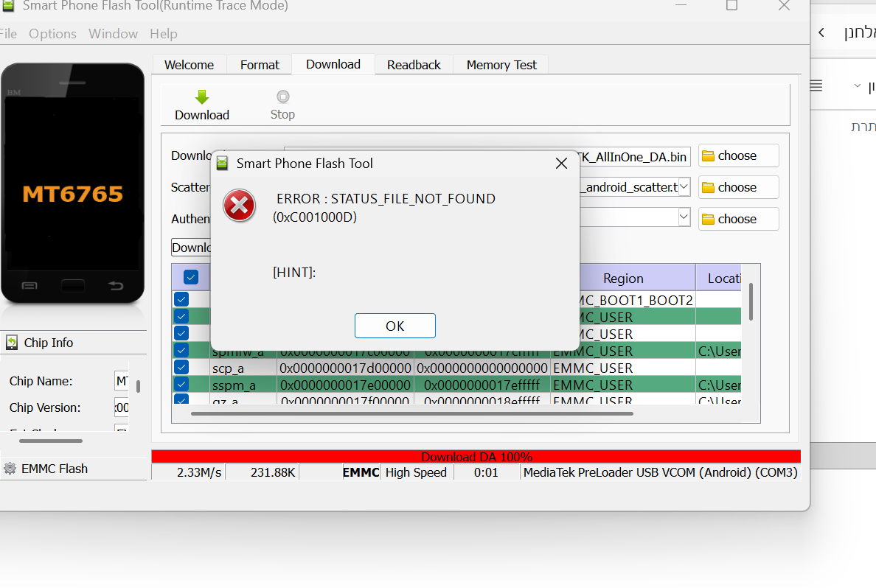876x588 pixels.
Task: Click the folder icon for the Download Agent choose button
Action: (708, 156)
